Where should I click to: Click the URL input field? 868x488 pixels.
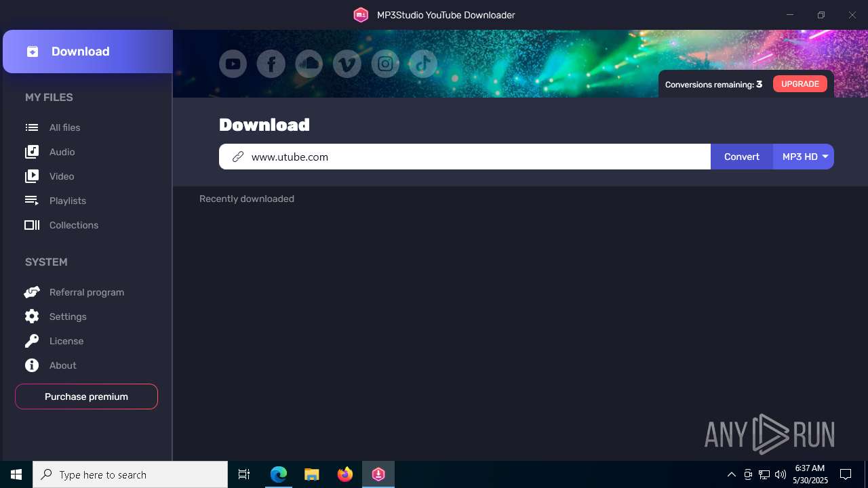coord(465,157)
